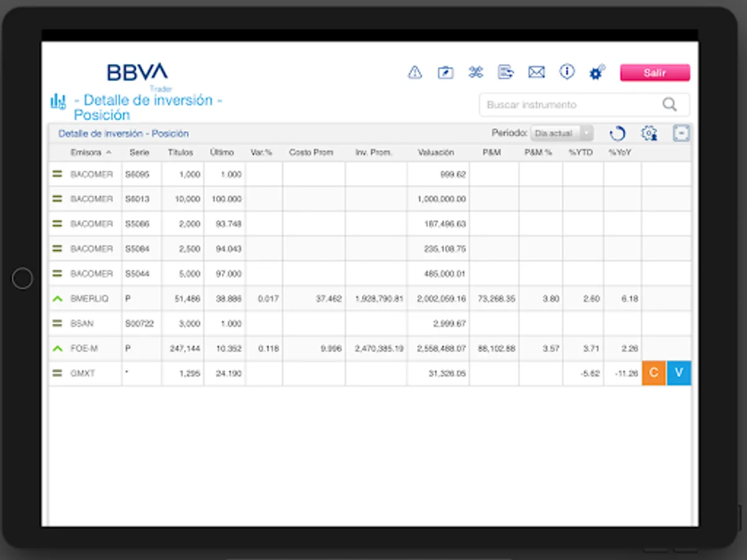Focus the Buscar instrumento search field
The height and width of the screenshot is (560, 747).
pyautogui.click(x=585, y=105)
